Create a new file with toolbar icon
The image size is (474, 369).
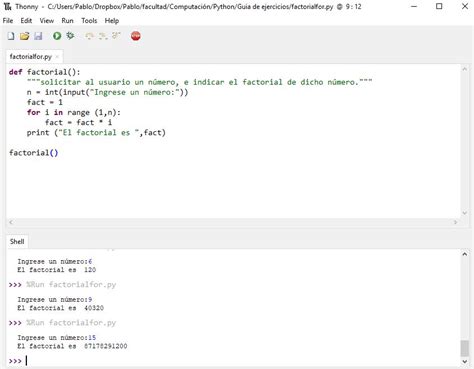[11, 36]
